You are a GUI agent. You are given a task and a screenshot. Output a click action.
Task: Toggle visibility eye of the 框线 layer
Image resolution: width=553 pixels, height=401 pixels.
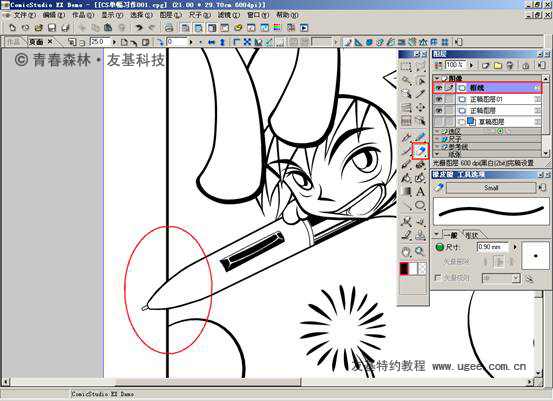[439, 88]
